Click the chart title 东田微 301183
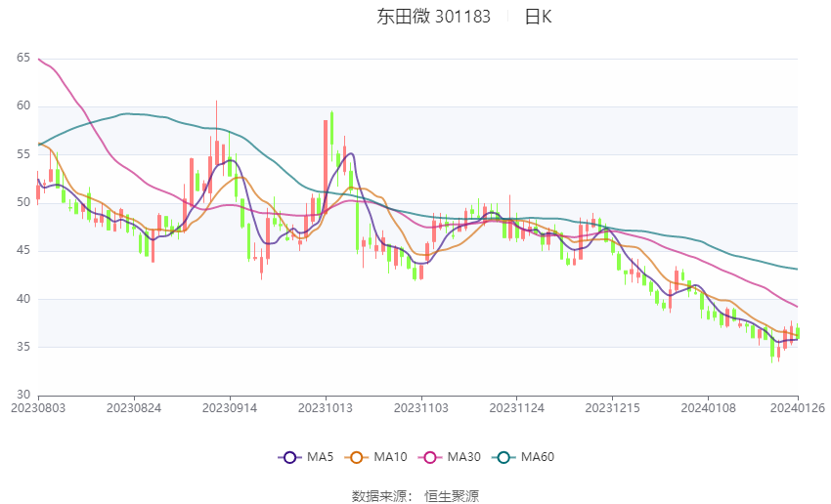 click(x=433, y=17)
